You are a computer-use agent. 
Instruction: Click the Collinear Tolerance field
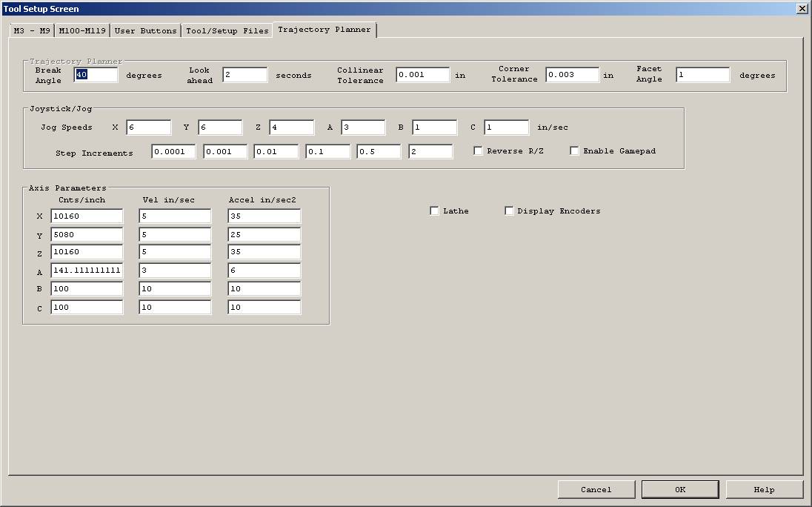[x=422, y=75]
